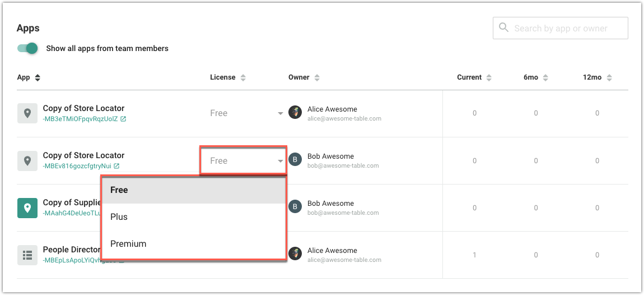Viewport: 644px width, 295px height.
Task: Expand the Free license dropdown for Alice's Store Locator
Action: point(280,113)
